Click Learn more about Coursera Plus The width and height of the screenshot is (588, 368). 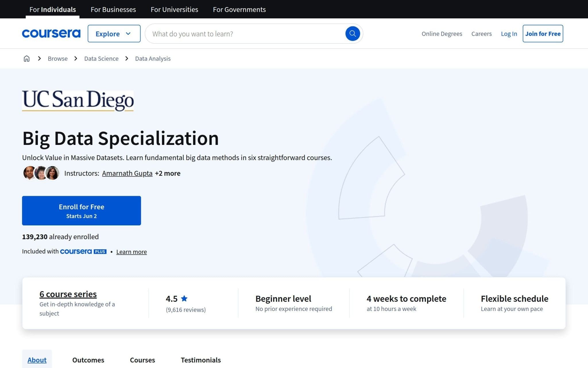click(131, 252)
